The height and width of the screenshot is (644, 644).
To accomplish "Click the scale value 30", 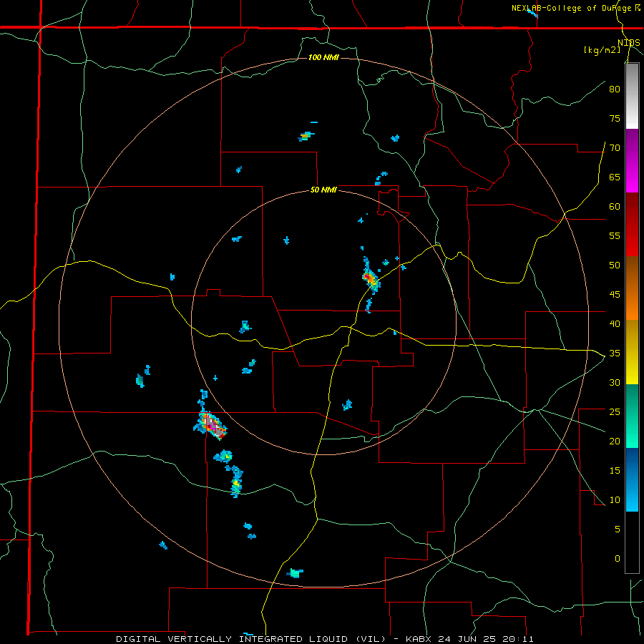I will pyautogui.click(x=615, y=383).
